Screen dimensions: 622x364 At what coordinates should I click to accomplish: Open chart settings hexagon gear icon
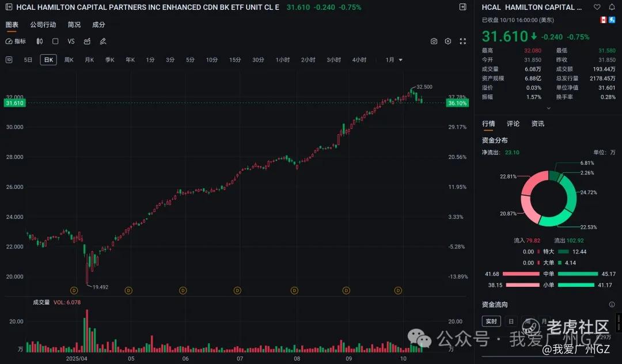(448, 41)
